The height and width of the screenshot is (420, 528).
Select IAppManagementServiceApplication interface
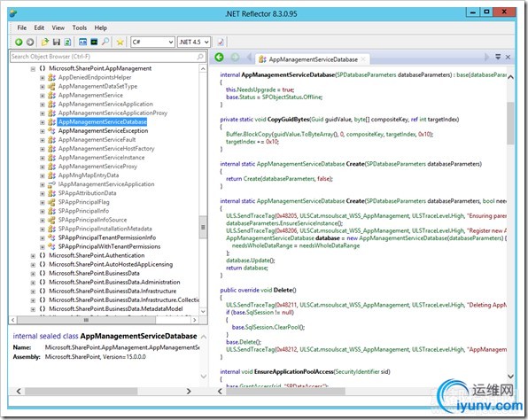[106, 184]
